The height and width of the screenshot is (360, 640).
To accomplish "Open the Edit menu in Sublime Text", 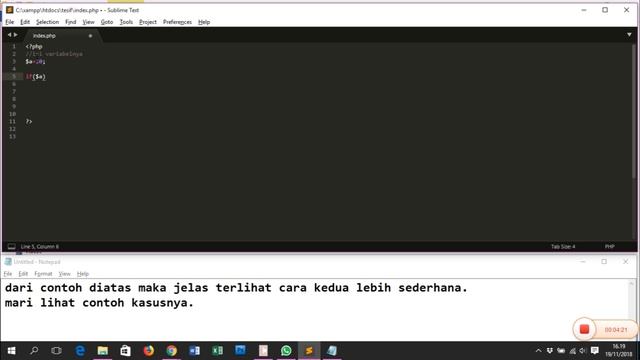I will (x=25, y=22).
